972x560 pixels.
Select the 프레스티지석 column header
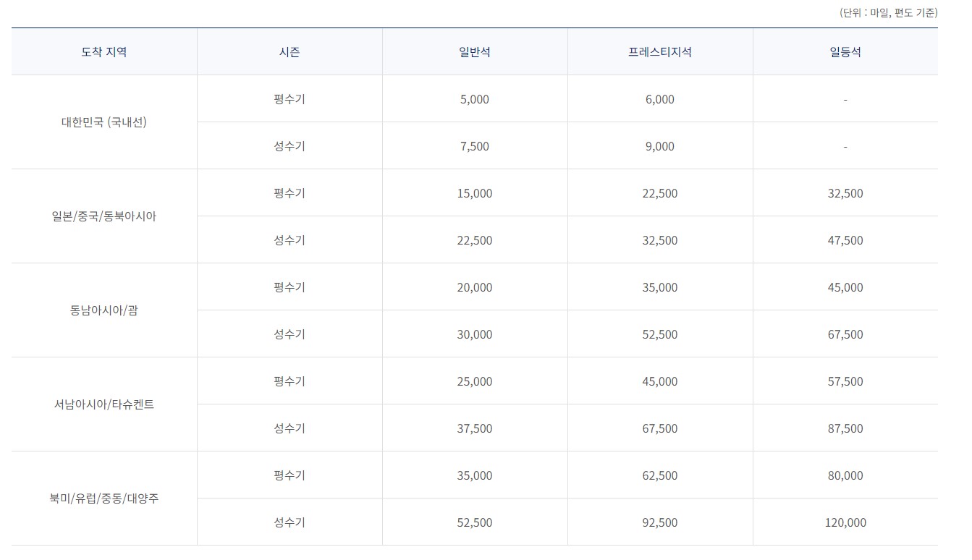(x=659, y=51)
